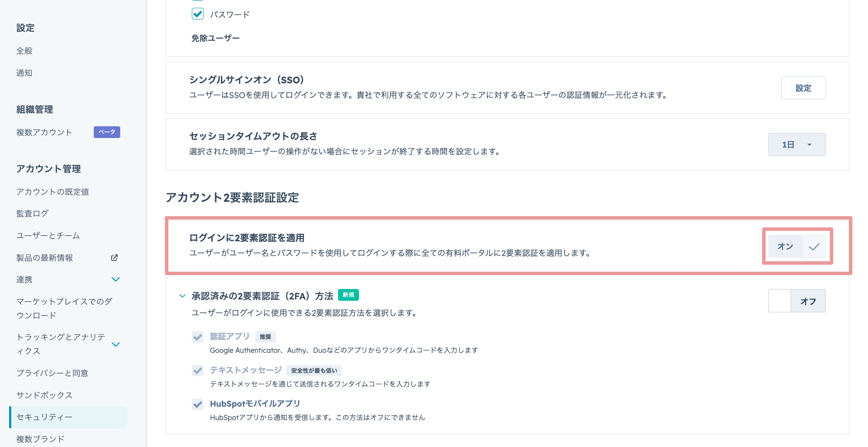The height and width of the screenshot is (447, 868).
Task: Click the ベータ badge next to 複数アカウント
Action: coord(107,132)
